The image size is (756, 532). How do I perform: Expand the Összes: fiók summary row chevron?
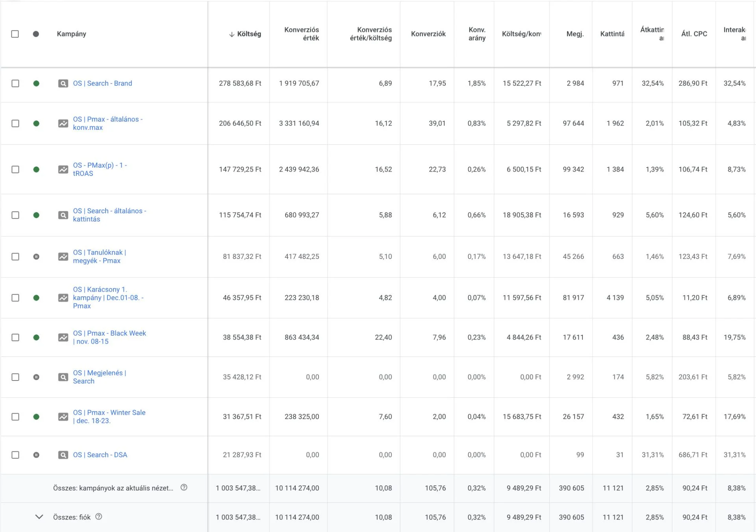[39, 517]
